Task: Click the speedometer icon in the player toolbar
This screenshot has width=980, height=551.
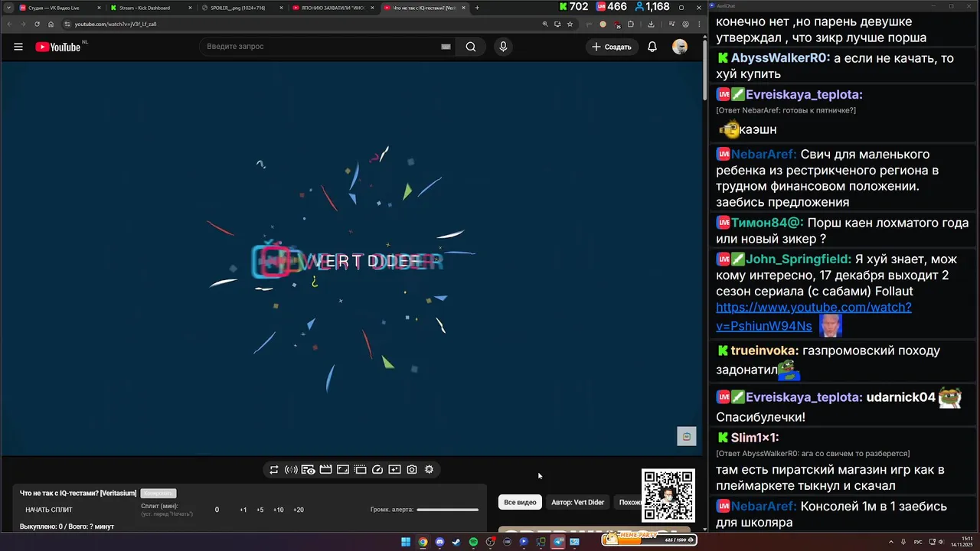Action: [377, 470]
